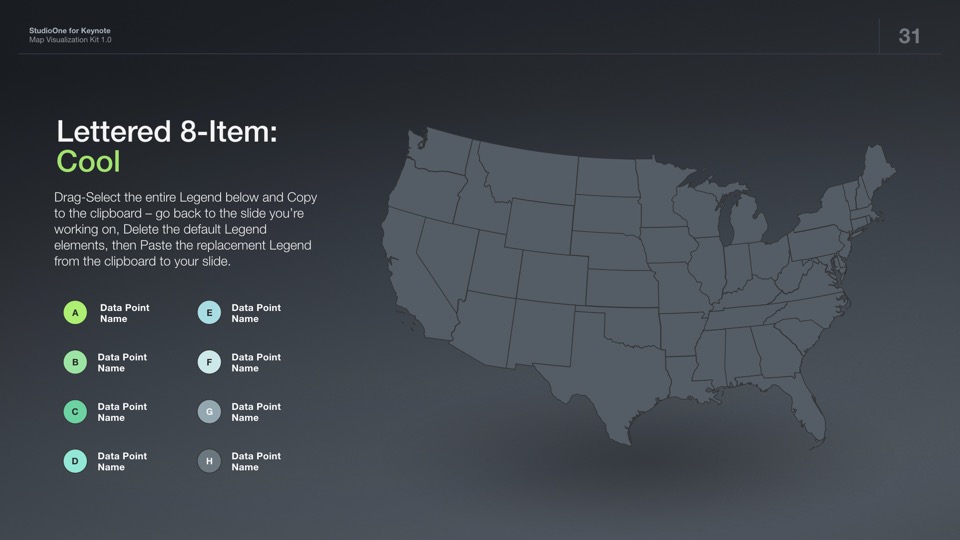
Task: Click the Data Point Name label beside H
Action: coord(256,461)
